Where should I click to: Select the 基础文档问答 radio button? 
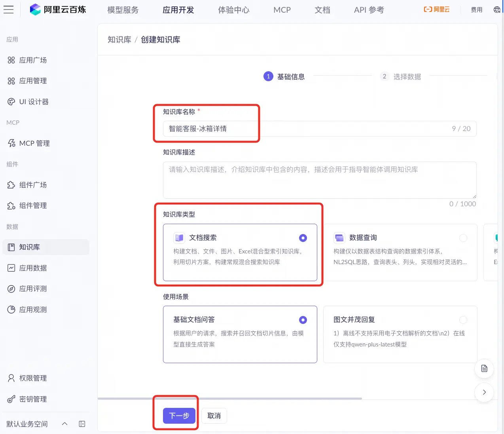click(303, 320)
